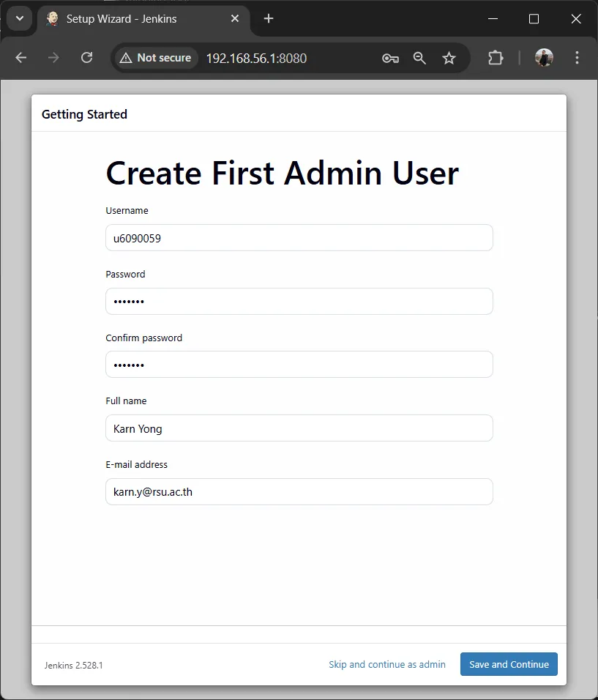Image resolution: width=598 pixels, height=700 pixels.
Task: Click the Username field showing u6090059
Action: [x=299, y=237]
